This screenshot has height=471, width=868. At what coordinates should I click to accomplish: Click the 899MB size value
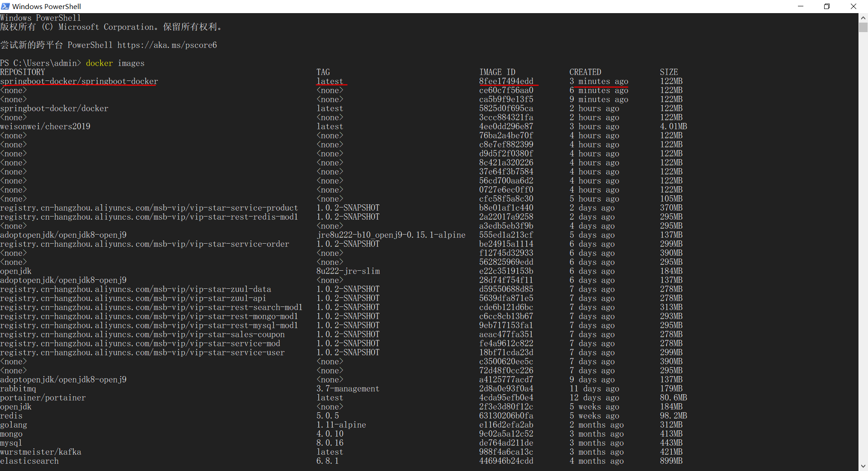pos(671,461)
